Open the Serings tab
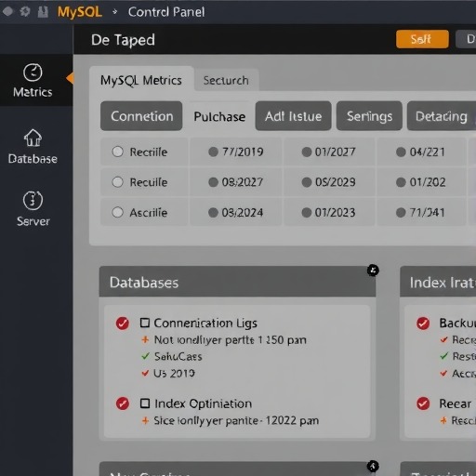Viewport: 476px width, 476px height. [369, 116]
